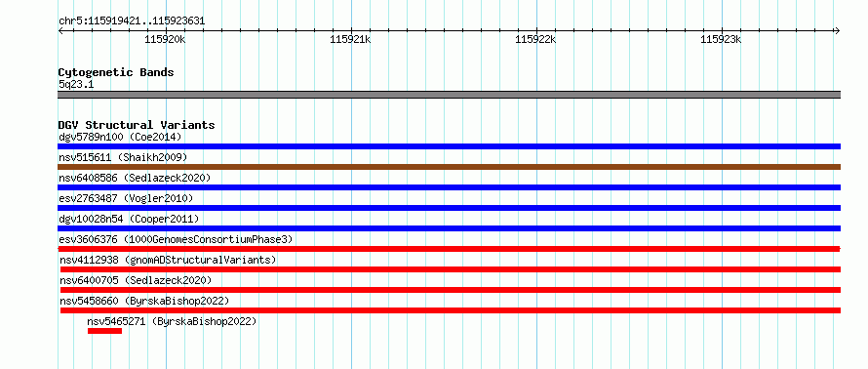Open variant nsv5458660 (ByrskaBishop2022) label
This screenshot has height=369, width=868.
coord(144,301)
